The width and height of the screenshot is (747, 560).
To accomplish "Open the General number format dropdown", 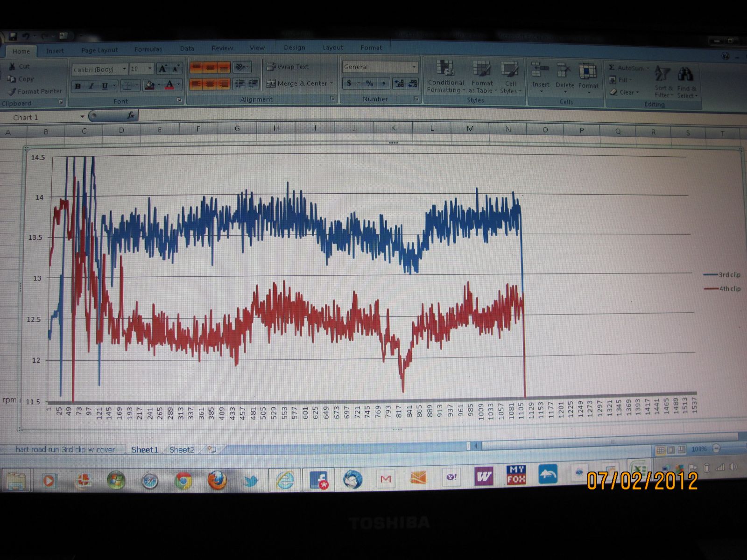I will [414, 67].
